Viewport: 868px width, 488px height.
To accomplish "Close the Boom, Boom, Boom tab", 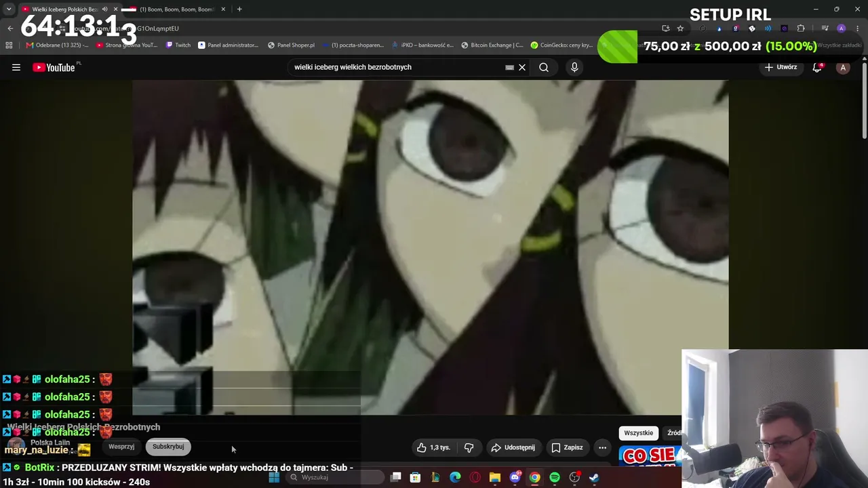I will [x=222, y=9].
